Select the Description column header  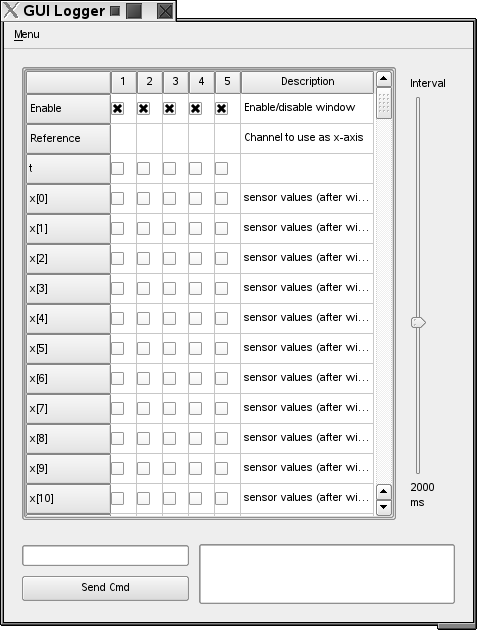[x=307, y=82]
